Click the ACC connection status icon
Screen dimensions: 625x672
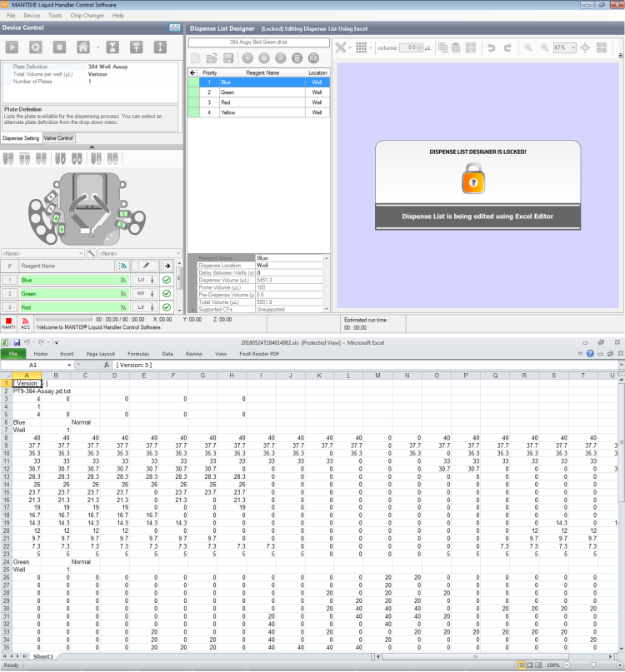pos(25,320)
